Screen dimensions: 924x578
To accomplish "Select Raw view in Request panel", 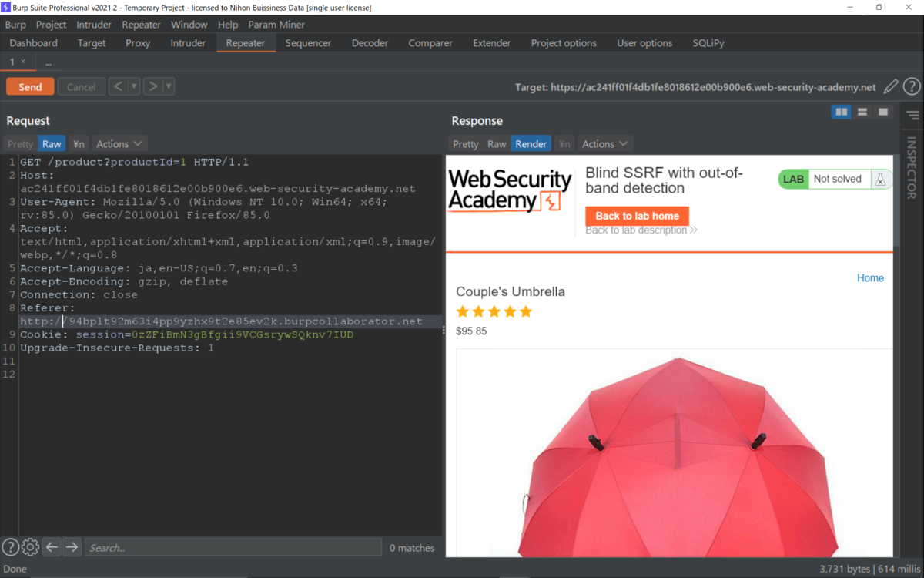I will 52,144.
